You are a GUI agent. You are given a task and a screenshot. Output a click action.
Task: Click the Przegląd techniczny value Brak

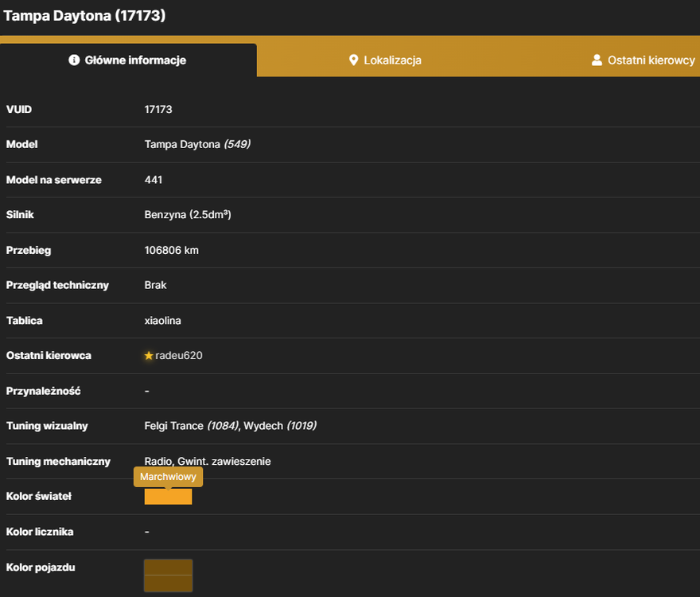[x=155, y=285]
